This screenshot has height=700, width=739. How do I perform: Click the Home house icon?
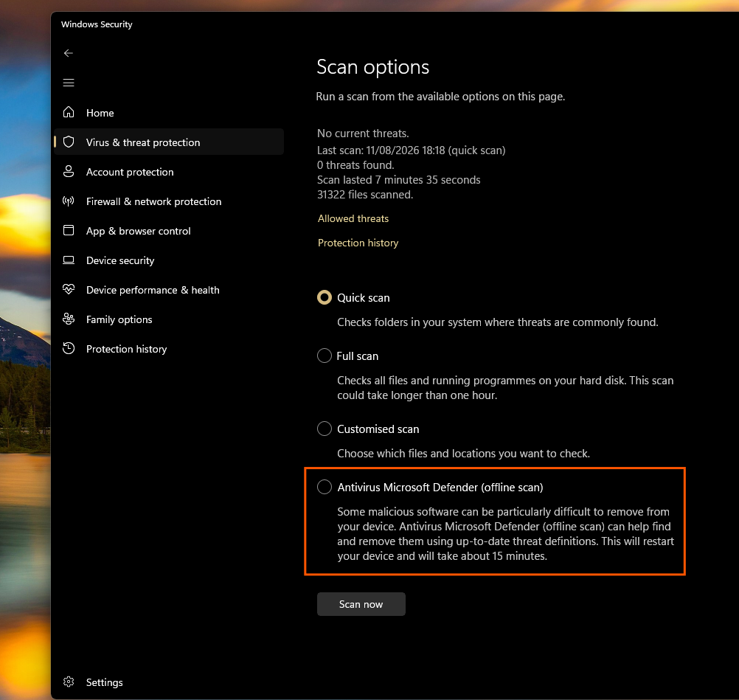tap(69, 112)
